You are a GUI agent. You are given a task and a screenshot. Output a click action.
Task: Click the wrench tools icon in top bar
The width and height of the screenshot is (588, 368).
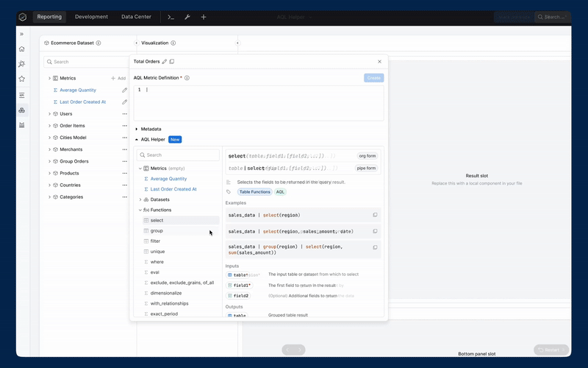tap(187, 17)
